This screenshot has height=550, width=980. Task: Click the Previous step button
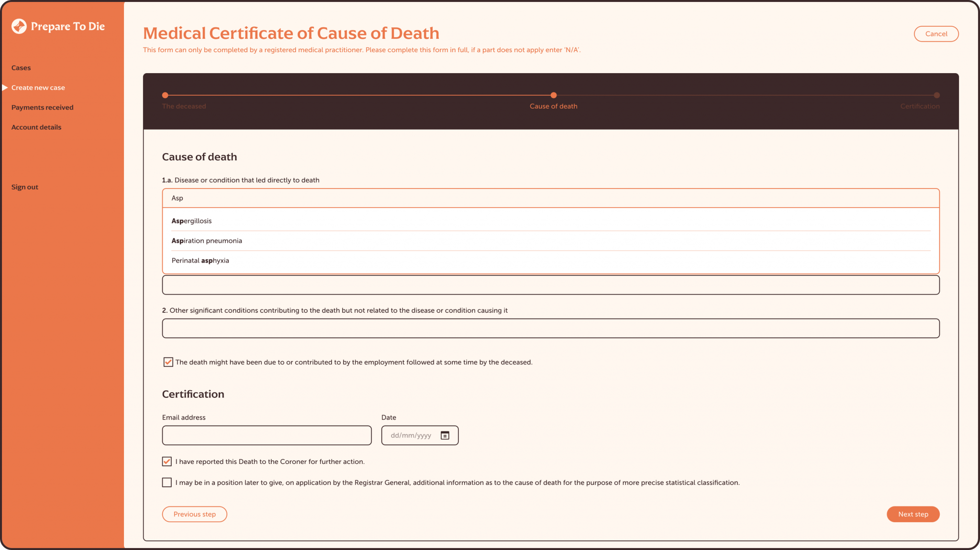(194, 514)
